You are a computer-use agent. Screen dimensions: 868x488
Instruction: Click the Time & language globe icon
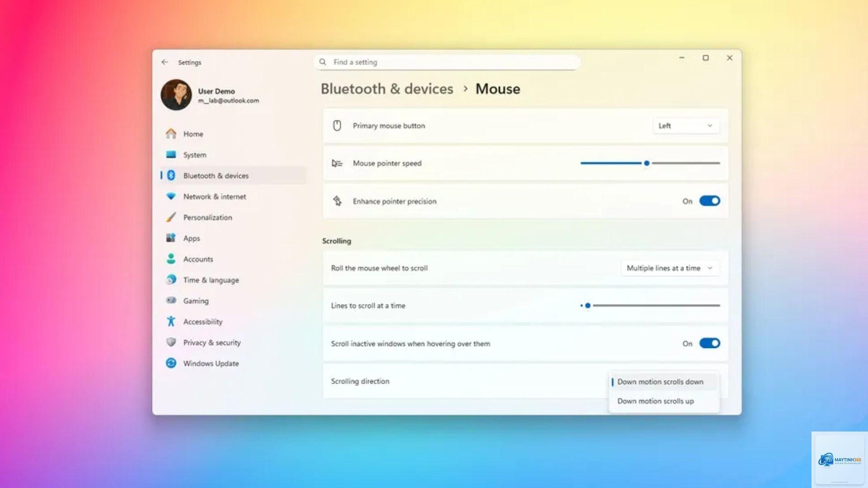[171, 280]
